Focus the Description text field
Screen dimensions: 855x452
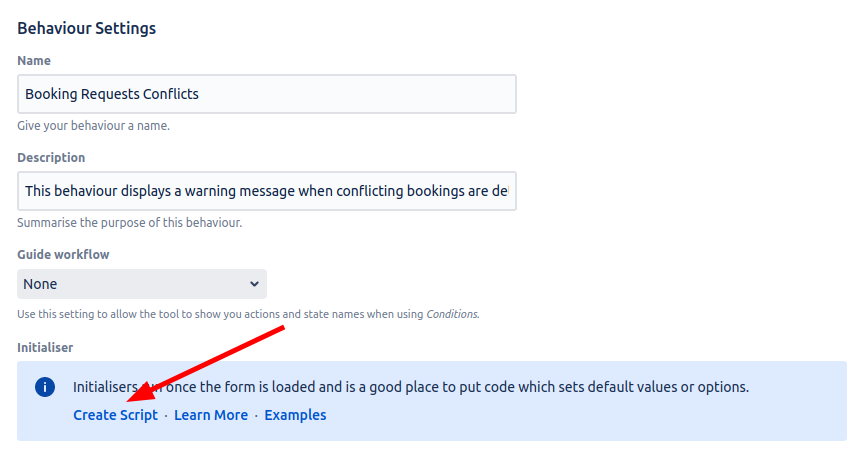pyautogui.click(x=266, y=190)
